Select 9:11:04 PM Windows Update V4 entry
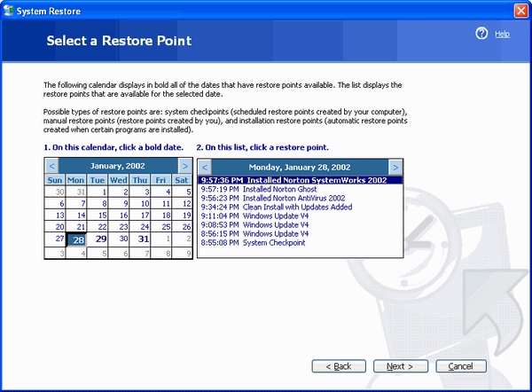The width and height of the screenshot is (532, 392). (300, 216)
